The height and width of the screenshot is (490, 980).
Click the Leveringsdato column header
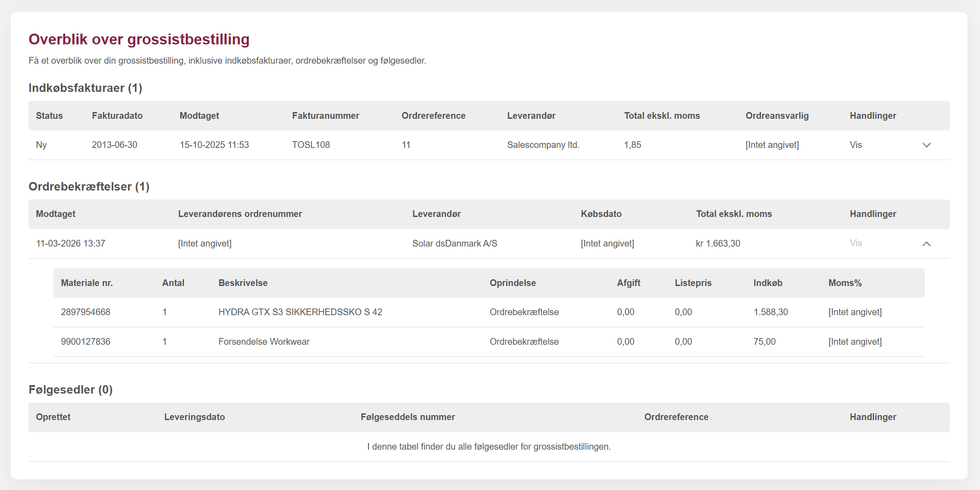(194, 417)
